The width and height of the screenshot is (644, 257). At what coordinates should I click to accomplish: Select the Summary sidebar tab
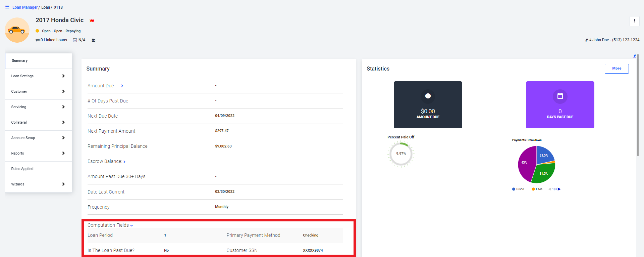pos(39,61)
